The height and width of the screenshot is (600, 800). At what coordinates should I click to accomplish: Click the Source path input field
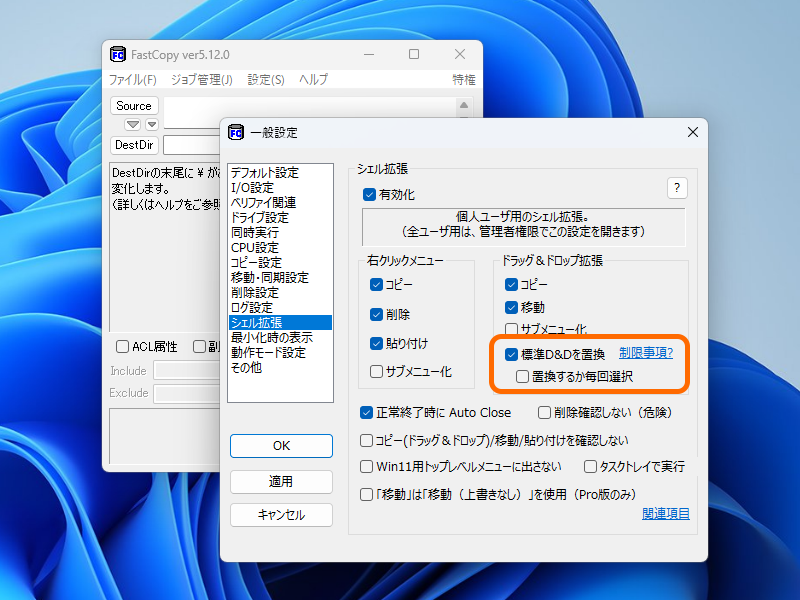coord(310,107)
